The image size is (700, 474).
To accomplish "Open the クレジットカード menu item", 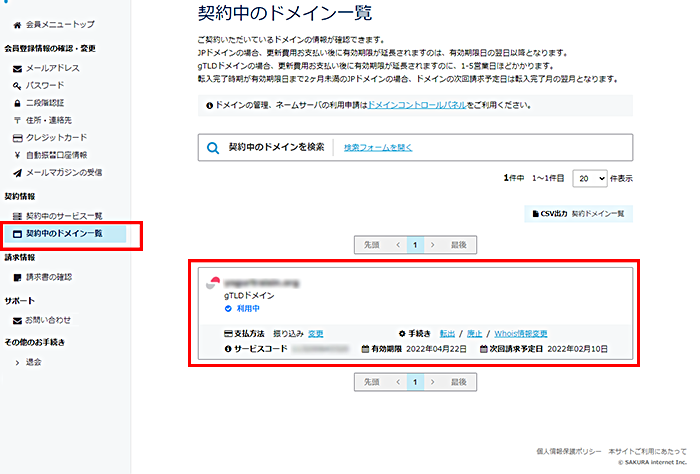I will [57, 138].
